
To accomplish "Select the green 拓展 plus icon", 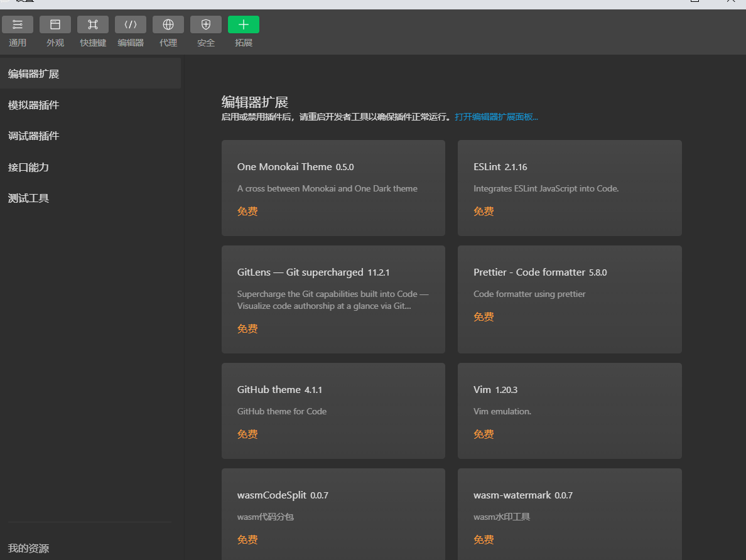I will [244, 24].
